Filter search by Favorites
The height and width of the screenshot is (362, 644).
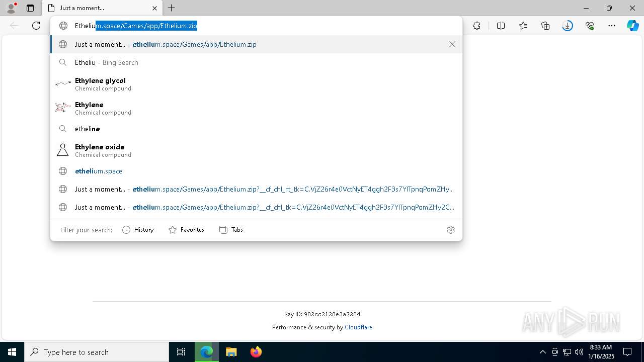point(186,230)
